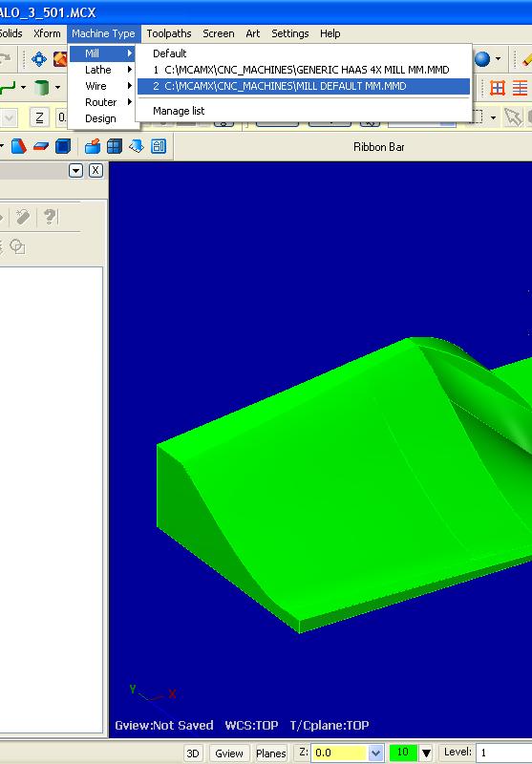Image resolution: width=532 pixels, height=764 pixels.
Task: Open the panel options dropdown arrow
Action: click(76, 171)
